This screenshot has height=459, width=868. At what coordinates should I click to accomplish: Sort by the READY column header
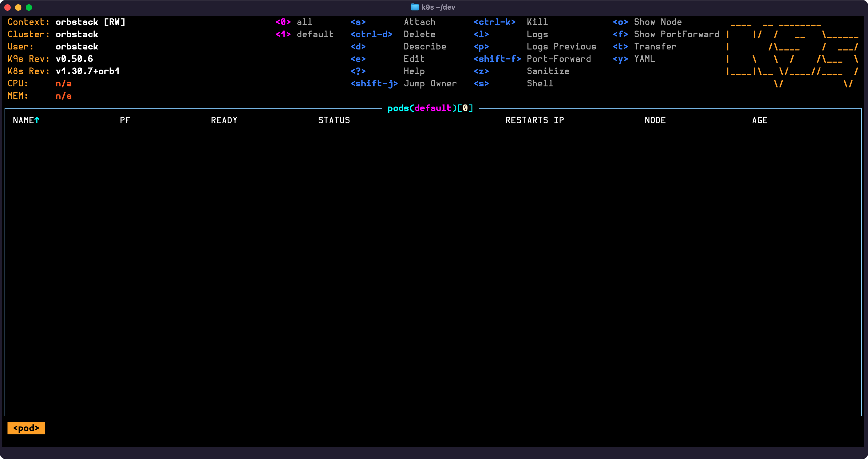pos(224,120)
